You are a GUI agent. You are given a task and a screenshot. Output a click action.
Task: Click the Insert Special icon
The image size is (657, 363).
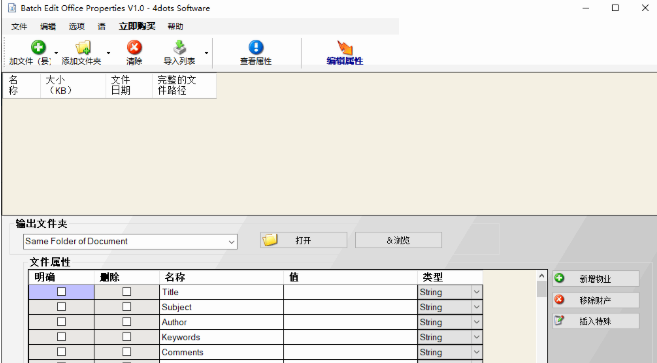tap(559, 321)
